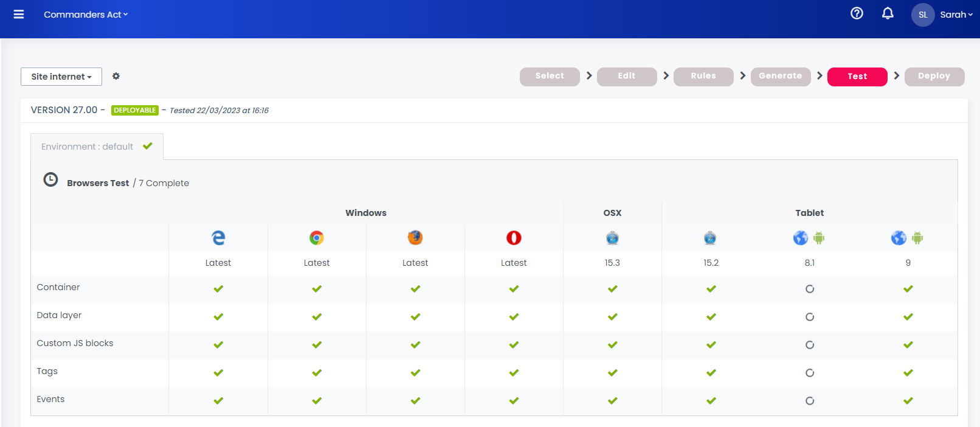
Task: Click the settings gear beside Site internet
Action: click(116, 76)
